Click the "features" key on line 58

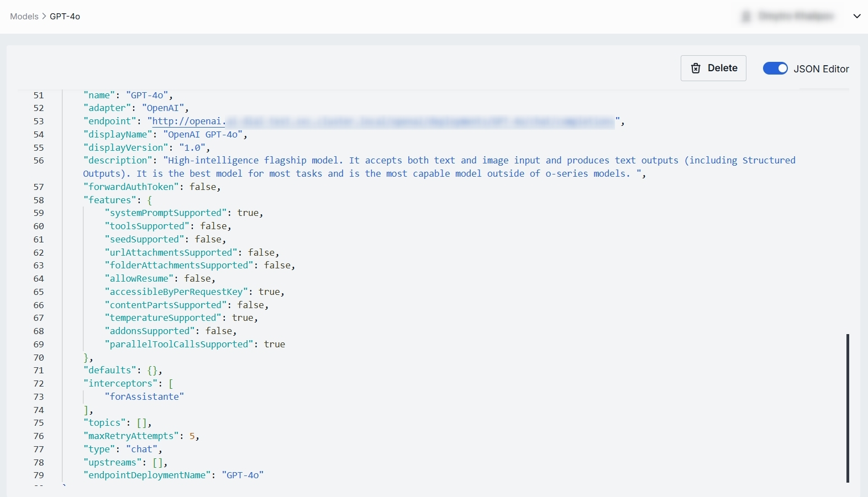(x=110, y=200)
